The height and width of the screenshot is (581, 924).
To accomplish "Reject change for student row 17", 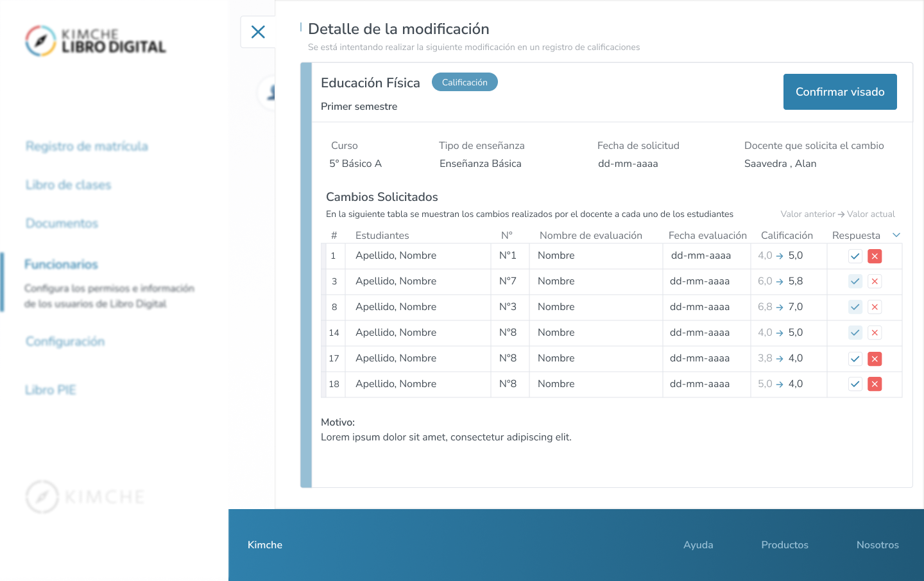I will tap(875, 359).
